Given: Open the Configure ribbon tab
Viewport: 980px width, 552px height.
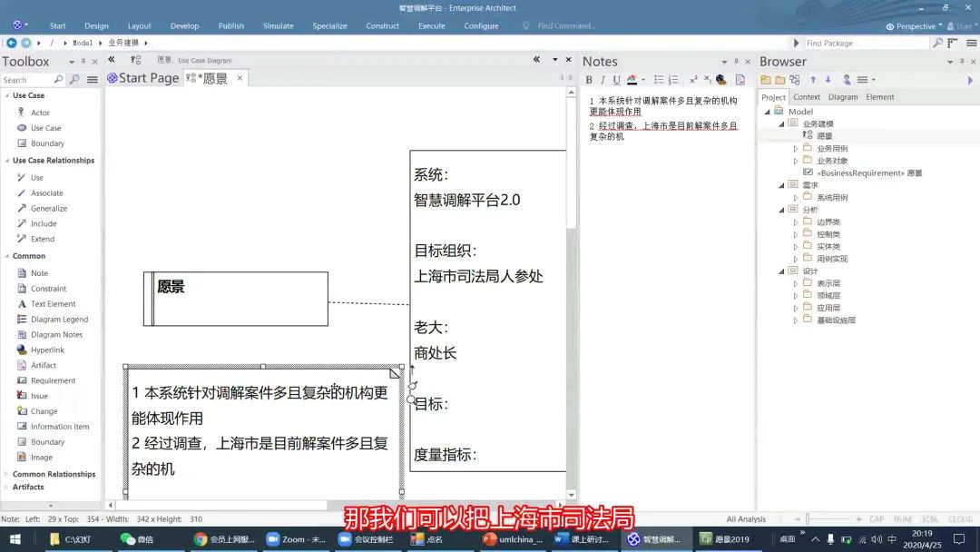Looking at the screenshot, I should (x=481, y=26).
